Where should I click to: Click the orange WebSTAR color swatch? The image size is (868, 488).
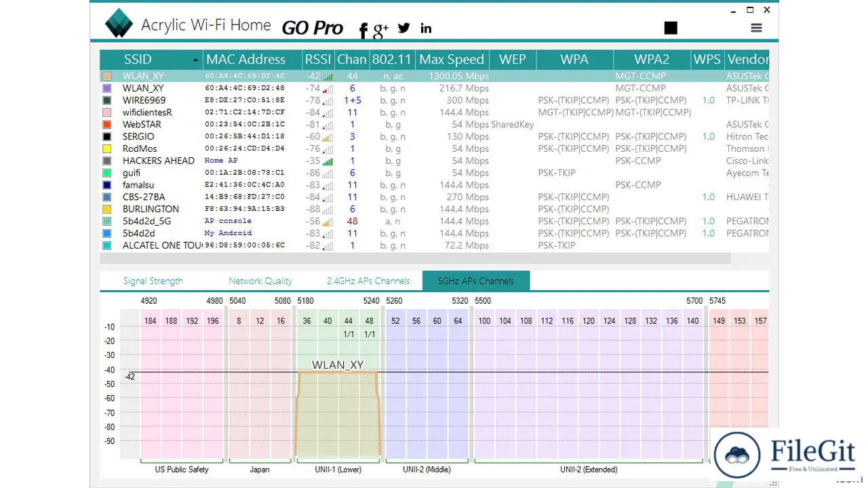[x=107, y=125]
